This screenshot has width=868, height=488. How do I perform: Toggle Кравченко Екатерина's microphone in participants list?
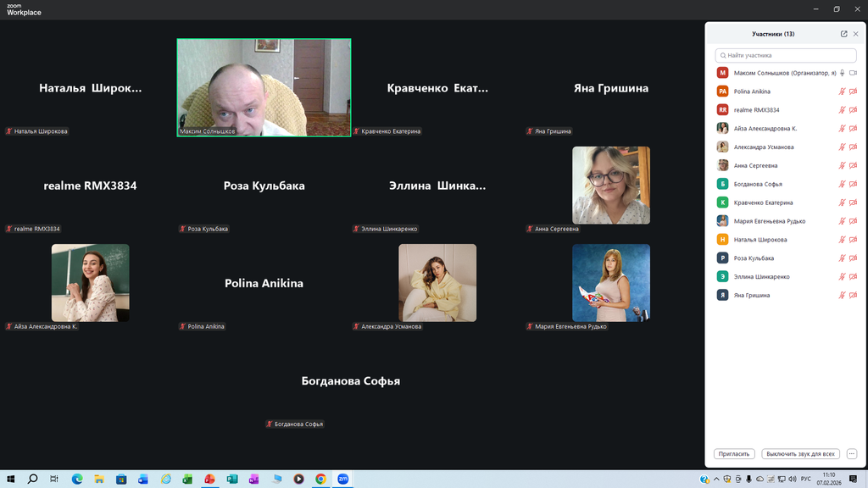coord(842,202)
